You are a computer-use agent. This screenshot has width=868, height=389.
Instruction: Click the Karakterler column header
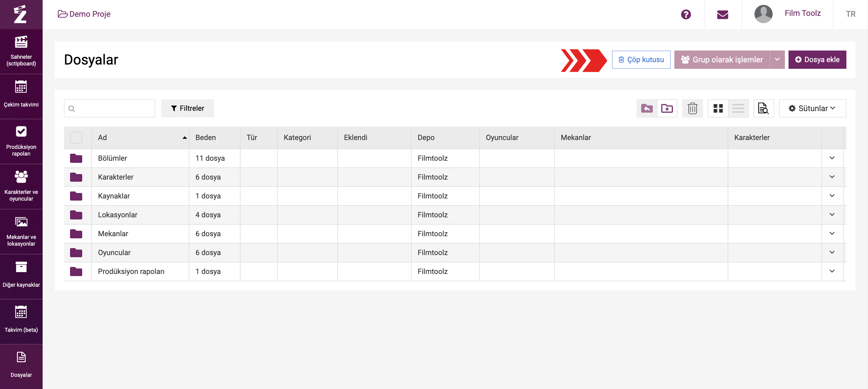point(774,138)
